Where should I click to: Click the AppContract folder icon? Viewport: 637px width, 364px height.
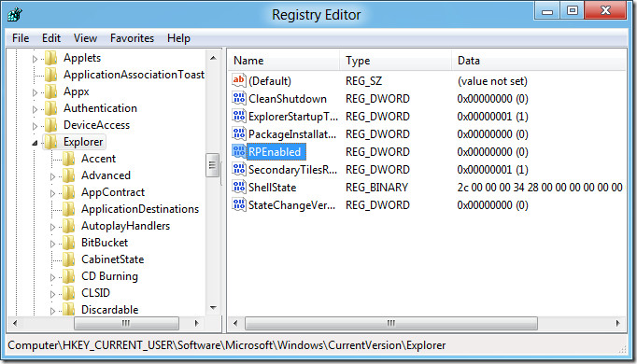click(x=69, y=192)
